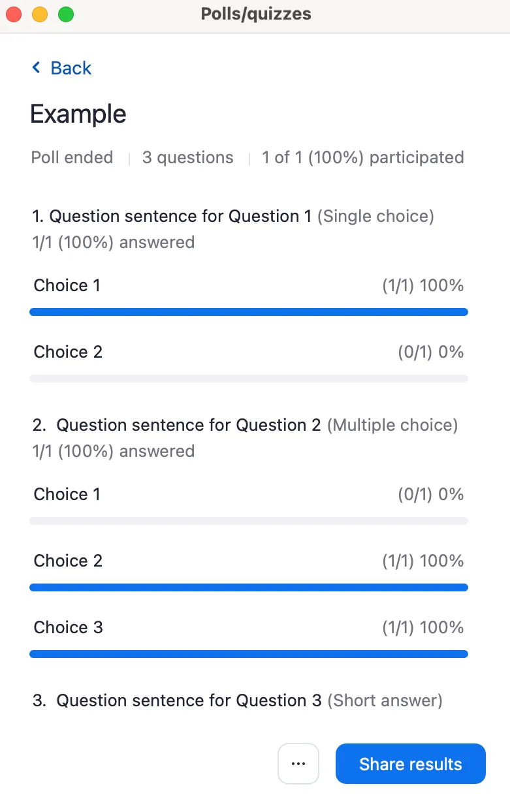Click Choice 2 progress bar under Question 2
The height and width of the screenshot is (812, 510).
coord(248,587)
